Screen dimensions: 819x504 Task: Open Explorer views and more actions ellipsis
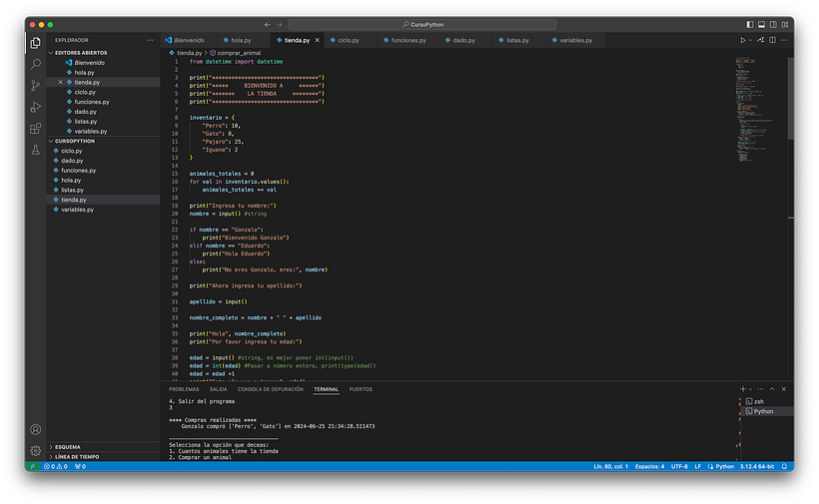point(150,40)
